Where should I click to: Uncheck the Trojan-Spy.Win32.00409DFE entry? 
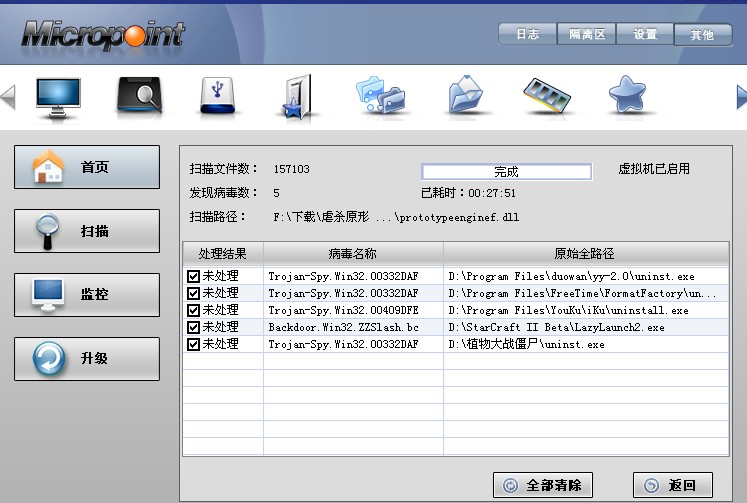[x=193, y=310]
